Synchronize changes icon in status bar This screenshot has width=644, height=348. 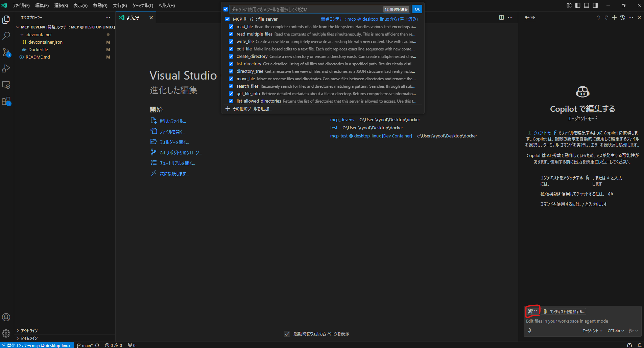[97, 345]
